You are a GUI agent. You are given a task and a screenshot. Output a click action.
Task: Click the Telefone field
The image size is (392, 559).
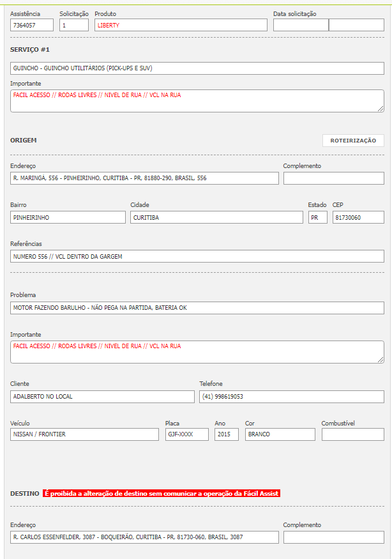click(x=292, y=397)
